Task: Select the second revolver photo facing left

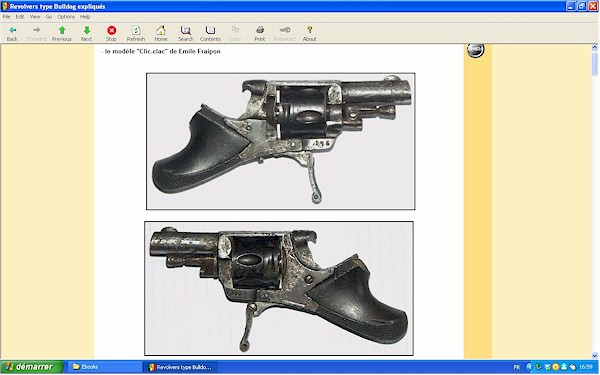Action: 279,289
